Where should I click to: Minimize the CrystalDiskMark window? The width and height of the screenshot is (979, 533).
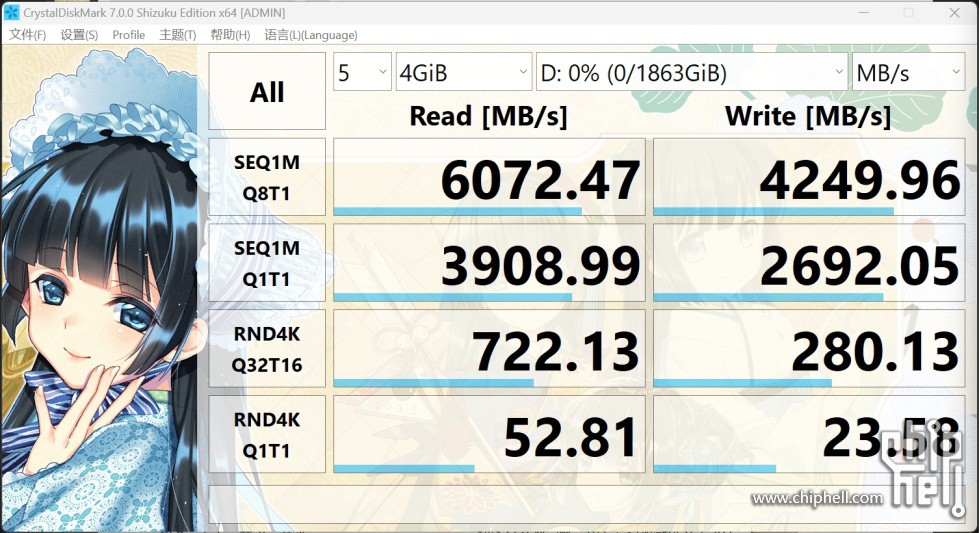click(863, 12)
